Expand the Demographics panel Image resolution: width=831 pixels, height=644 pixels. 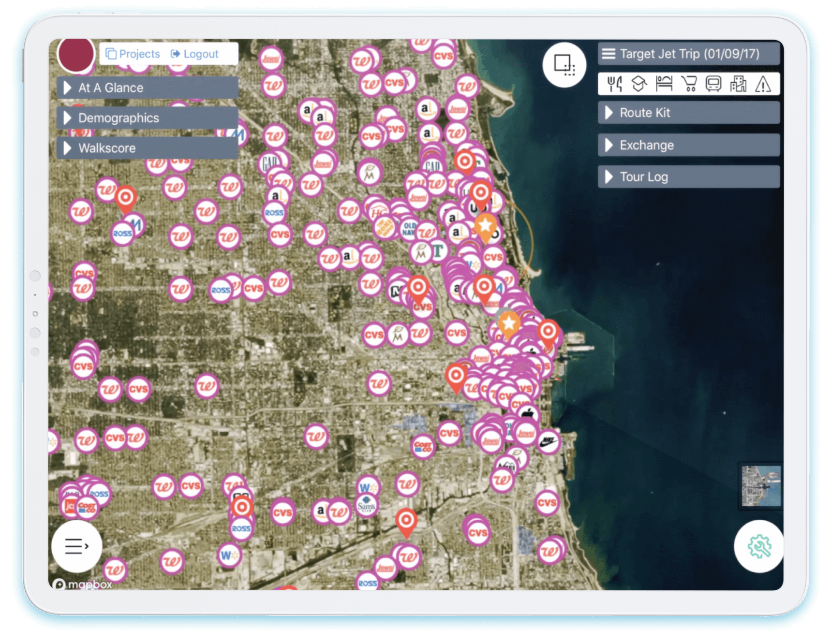point(148,118)
